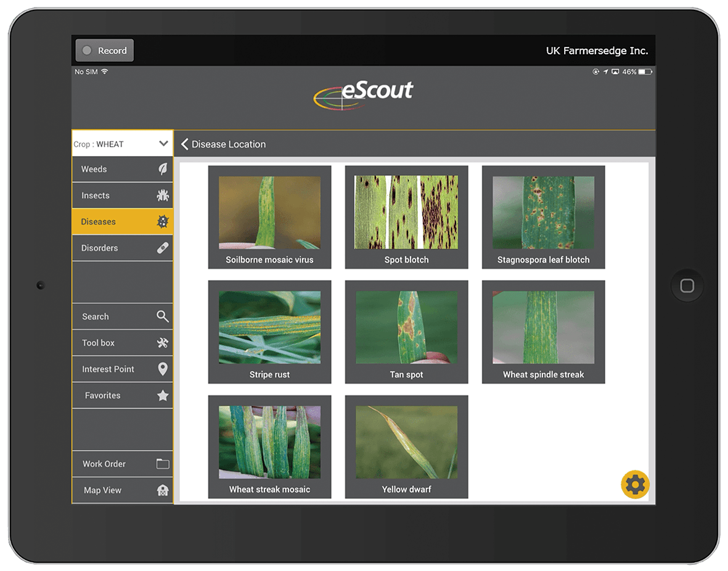Viewport: 728px width, 571px height.
Task: Open Tool box wrench icon
Action: tap(163, 343)
